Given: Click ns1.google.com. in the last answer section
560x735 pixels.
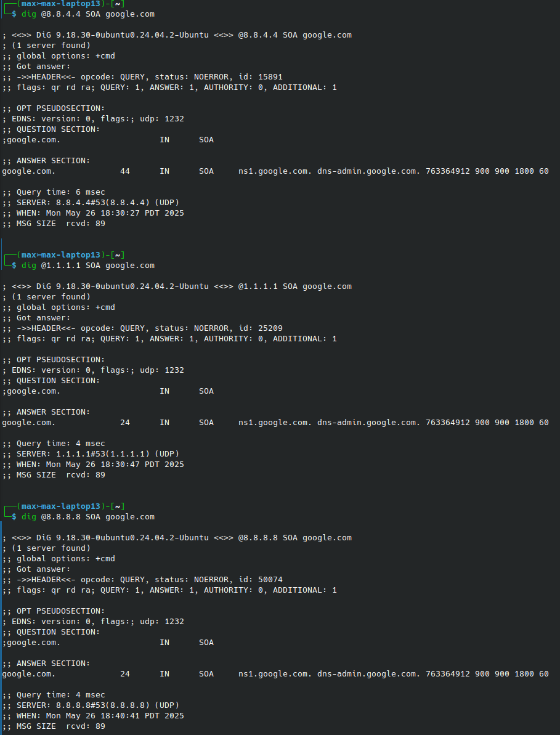Looking at the screenshot, I should (x=275, y=674).
